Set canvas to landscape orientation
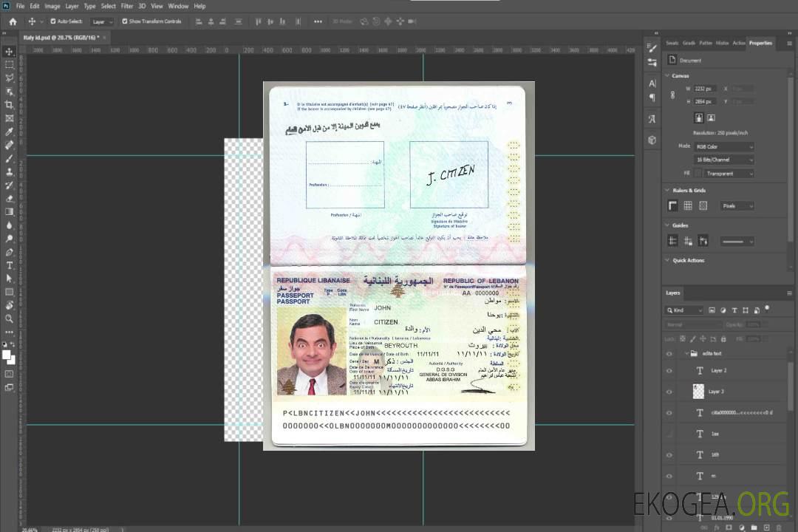Image resolution: width=798 pixels, height=532 pixels. [711, 118]
